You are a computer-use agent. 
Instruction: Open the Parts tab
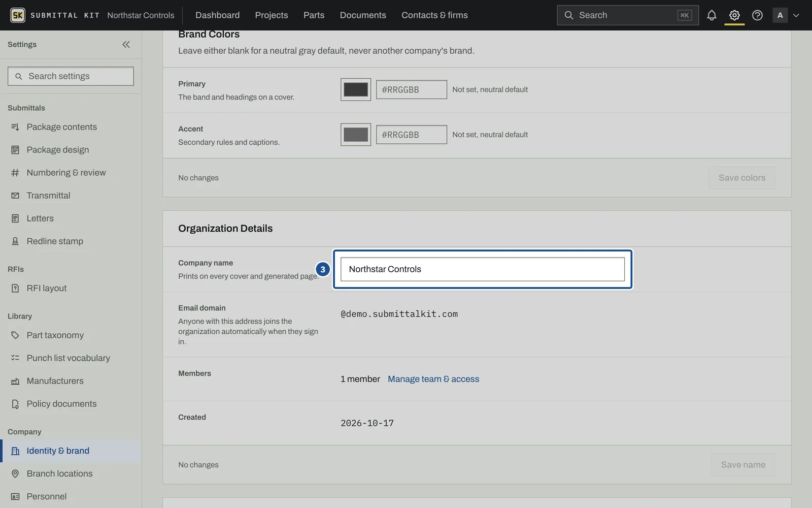(x=314, y=15)
